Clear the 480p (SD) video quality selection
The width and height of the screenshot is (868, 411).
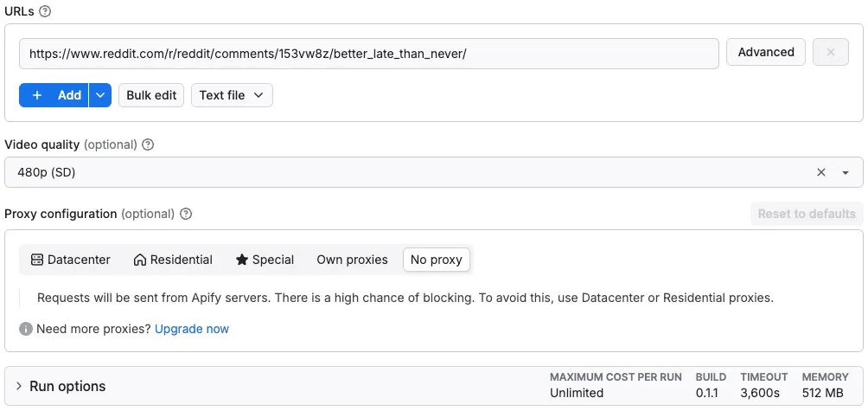(x=821, y=172)
